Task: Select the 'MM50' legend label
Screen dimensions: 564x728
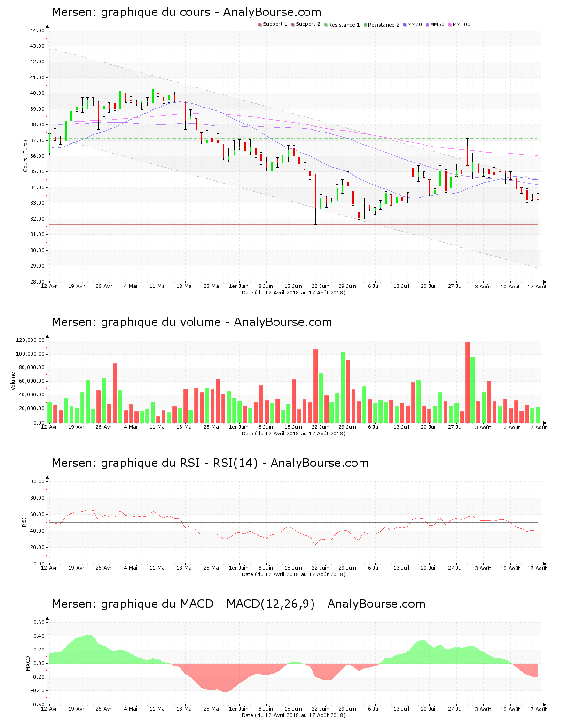Action: (437, 24)
